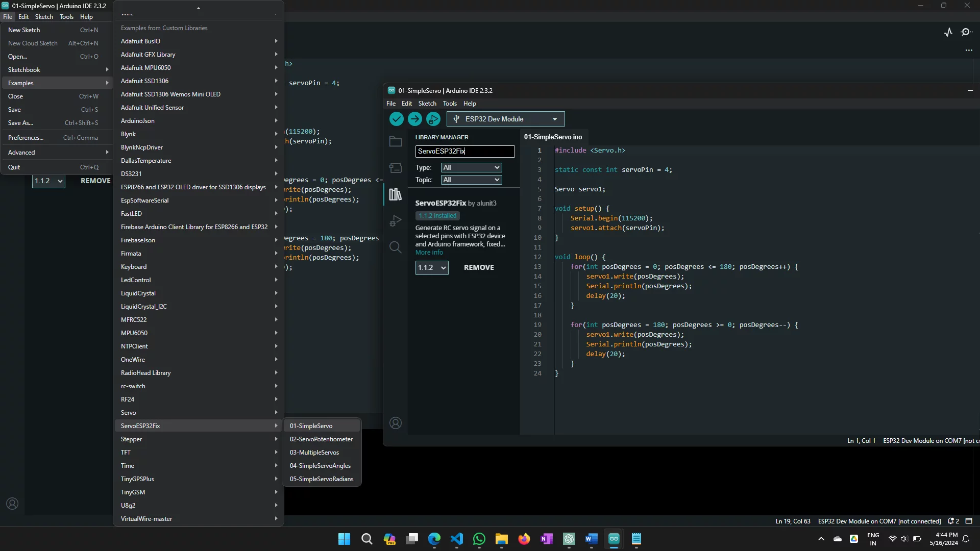This screenshot has height=551, width=980.
Task: Choose Quit from the File menu
Action: 56,167
